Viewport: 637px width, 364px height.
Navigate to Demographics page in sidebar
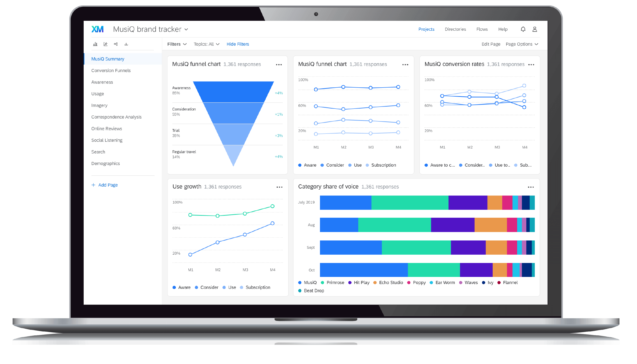point(105,164)
